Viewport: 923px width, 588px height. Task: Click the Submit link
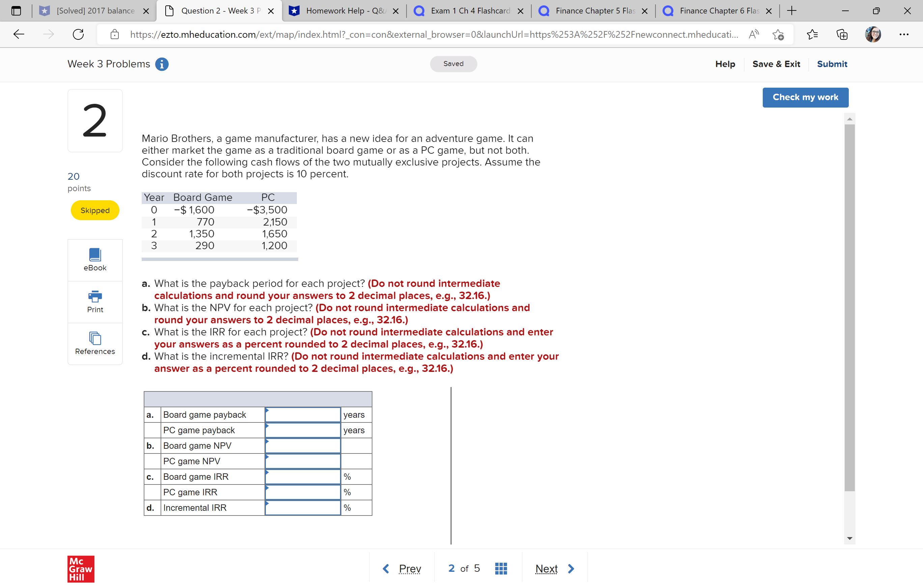(x=832, y=64)
